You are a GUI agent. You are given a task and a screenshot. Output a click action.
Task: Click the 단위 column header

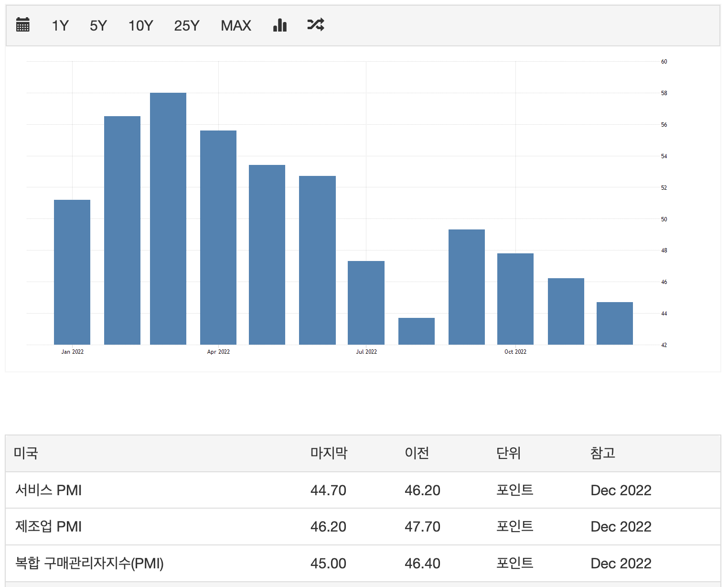coord(508,453)
